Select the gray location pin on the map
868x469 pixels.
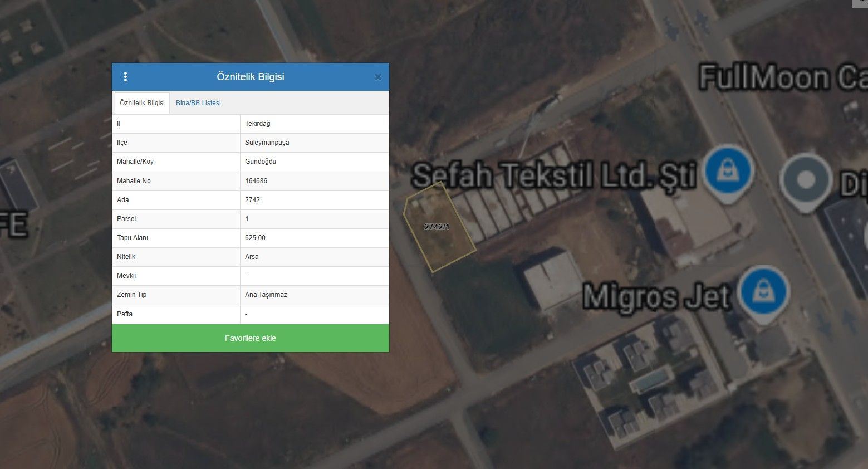805,179
